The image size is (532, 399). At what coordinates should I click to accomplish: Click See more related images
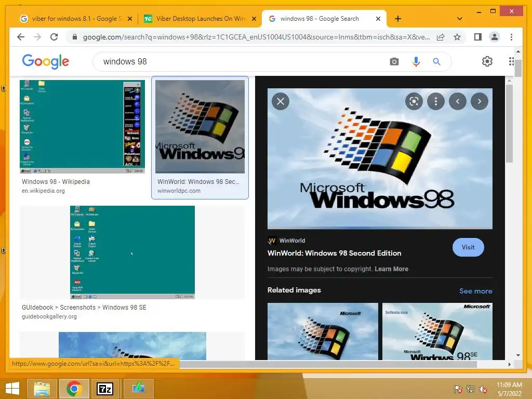click(476, 291)
